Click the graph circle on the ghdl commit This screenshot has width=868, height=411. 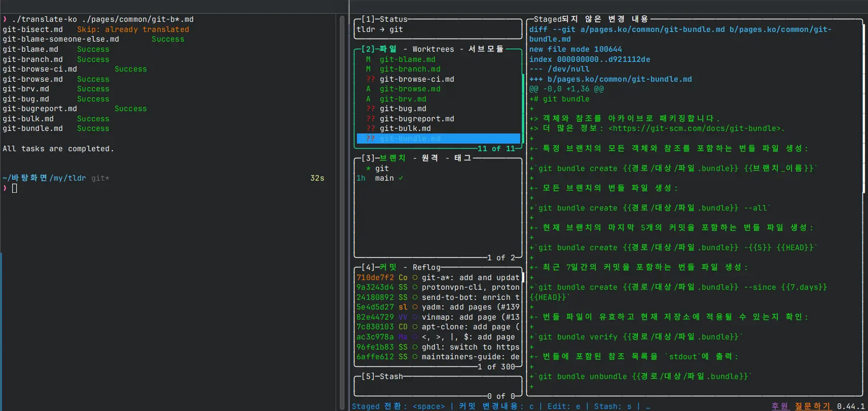pyautogui.click(x=415, y=347)
